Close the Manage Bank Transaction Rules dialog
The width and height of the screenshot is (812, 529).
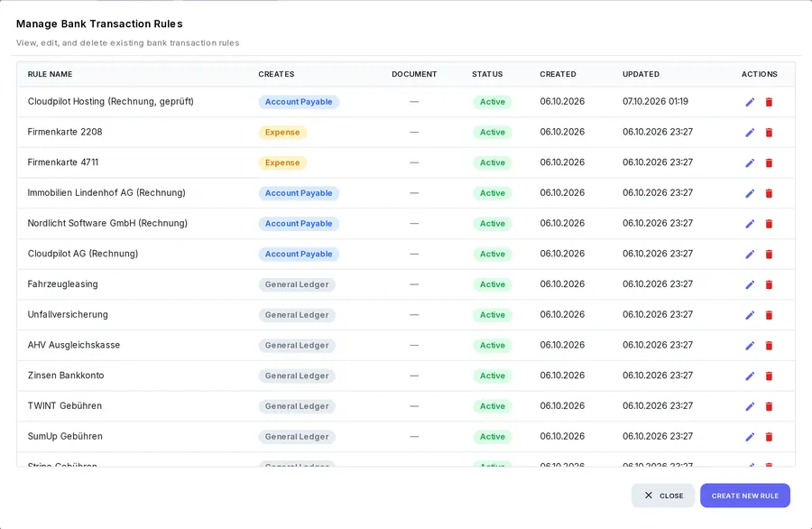point(663,496)
